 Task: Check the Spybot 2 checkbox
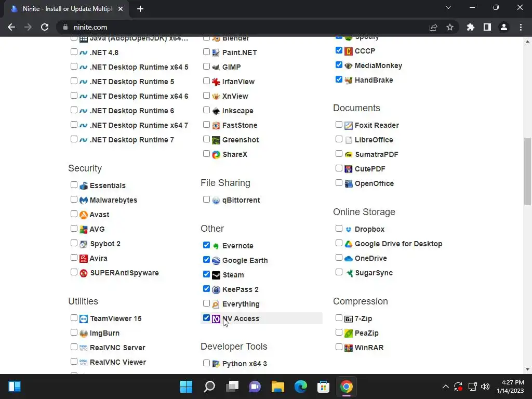(x=74, y=243)
